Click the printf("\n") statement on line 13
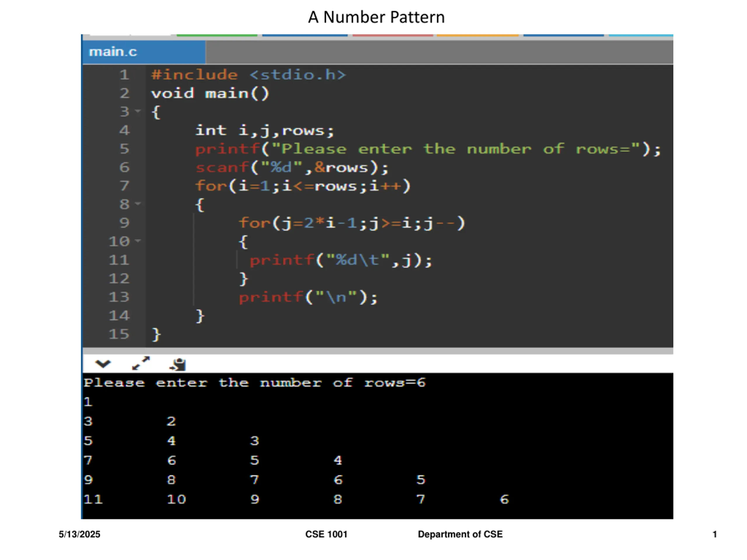Viewport: 747px width, 560px height. [x=308, y=297]
